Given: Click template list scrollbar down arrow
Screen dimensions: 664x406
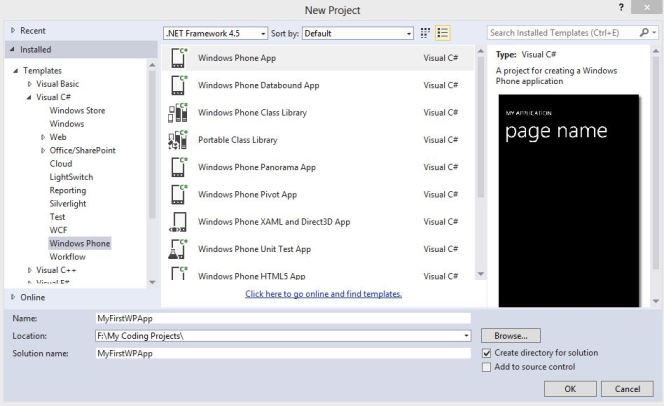Looking at the screenshot, I should tap(481, 274).
